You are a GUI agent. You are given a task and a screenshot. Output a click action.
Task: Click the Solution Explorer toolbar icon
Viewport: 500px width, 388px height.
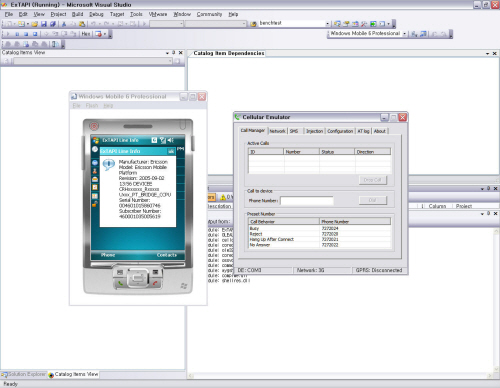tap(337, 24)
